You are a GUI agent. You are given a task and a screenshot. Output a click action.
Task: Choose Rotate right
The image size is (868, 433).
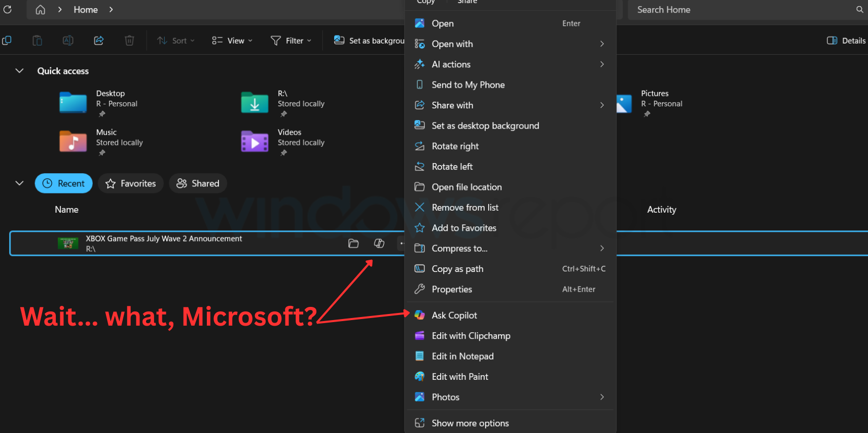(x=510, y=146)
